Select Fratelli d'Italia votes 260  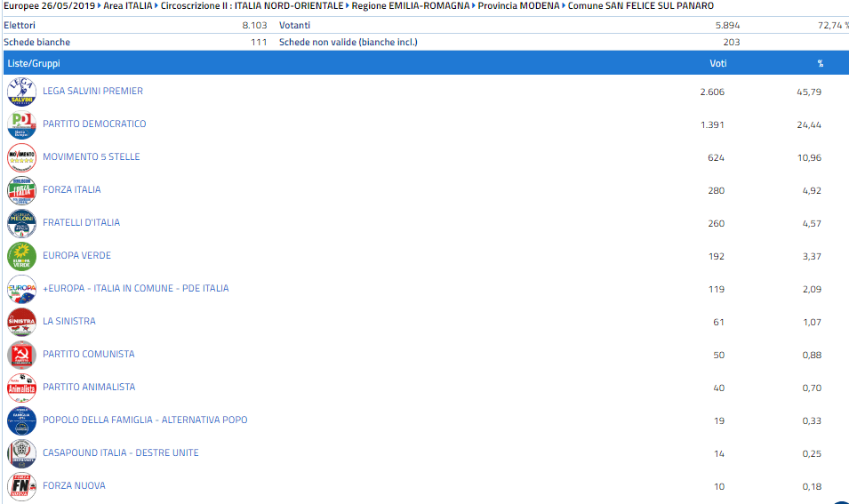716,224
